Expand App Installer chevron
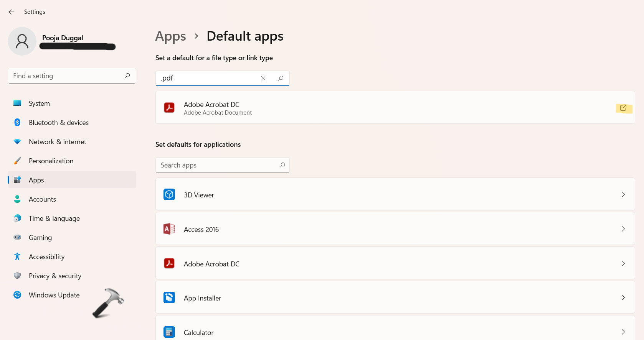 623,298
